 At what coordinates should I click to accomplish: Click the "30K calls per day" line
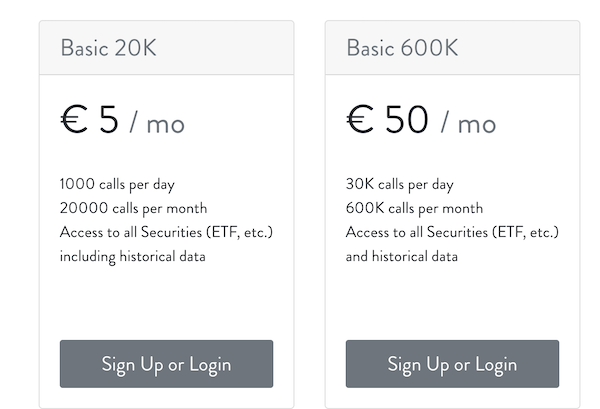399,184
